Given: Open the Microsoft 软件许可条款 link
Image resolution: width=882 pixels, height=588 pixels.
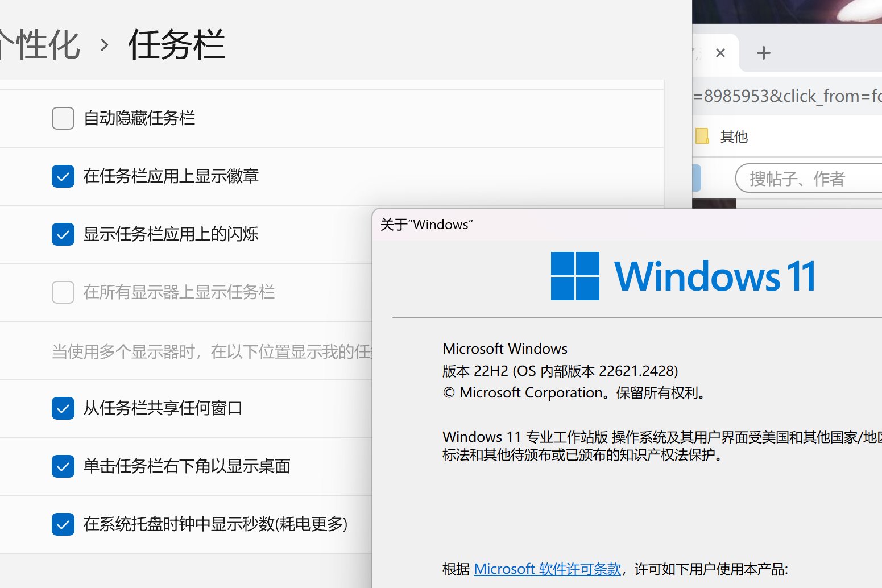Looking at the screenshot, I should tap(547, 569).
